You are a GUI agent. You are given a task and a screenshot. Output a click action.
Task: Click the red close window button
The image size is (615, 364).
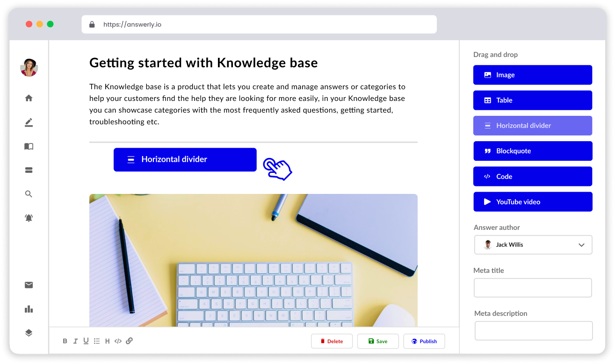(x=29, y=24)
